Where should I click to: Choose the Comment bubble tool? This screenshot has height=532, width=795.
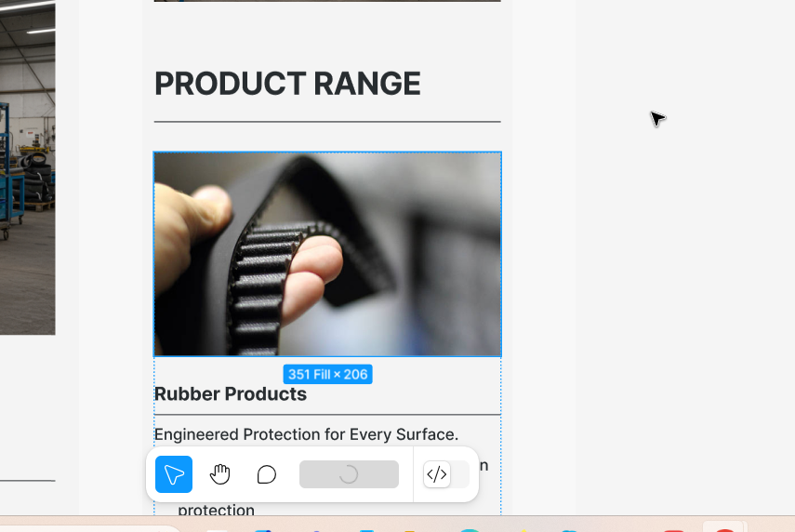(266, 474)
